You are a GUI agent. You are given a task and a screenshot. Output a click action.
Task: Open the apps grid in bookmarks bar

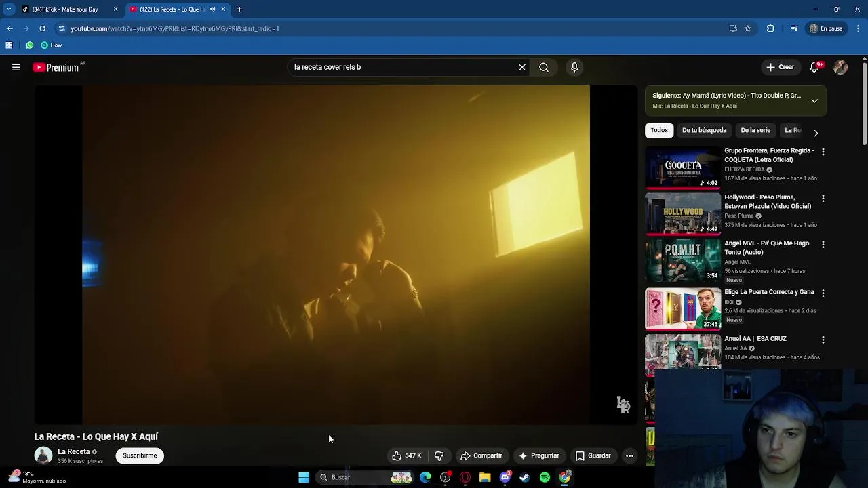(9, 45)
